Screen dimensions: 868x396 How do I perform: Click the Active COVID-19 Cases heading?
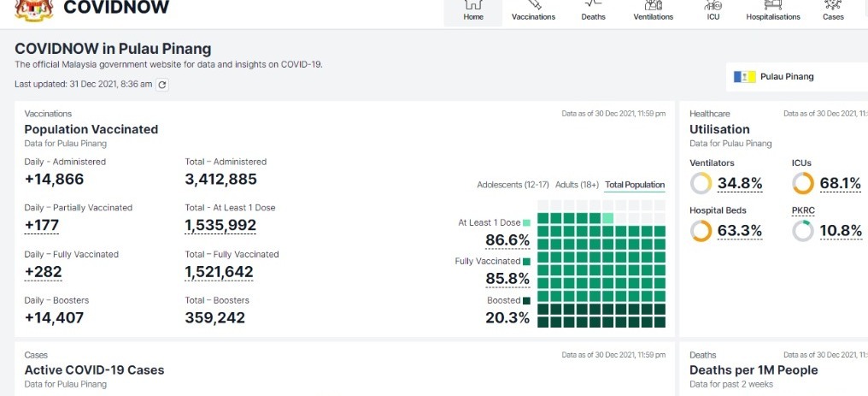click(x=95, y=370)
